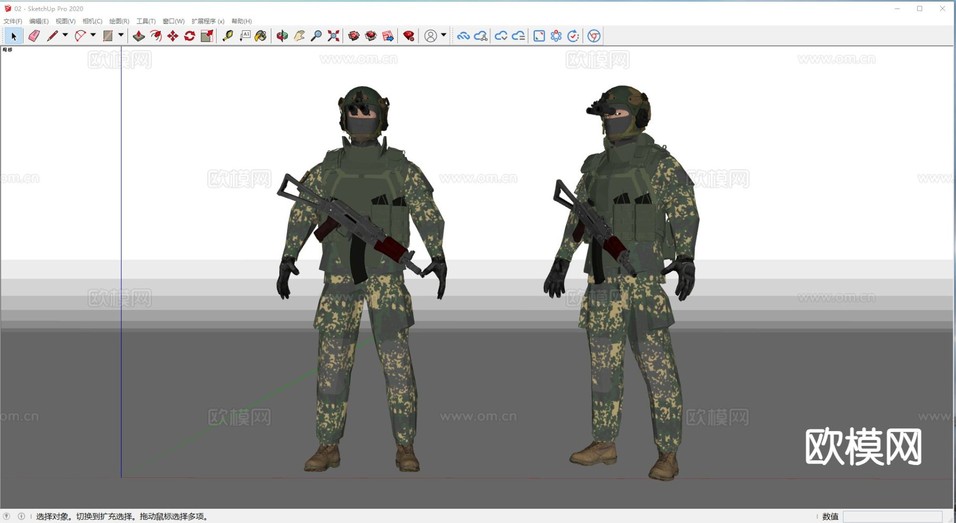956x523 pixels.
Task: Select the arrow Select tool
Action: tap(13, 36)
